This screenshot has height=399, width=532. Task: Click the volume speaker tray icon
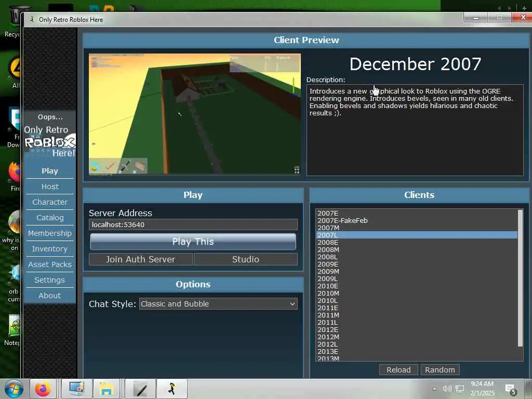coord(447,389)
